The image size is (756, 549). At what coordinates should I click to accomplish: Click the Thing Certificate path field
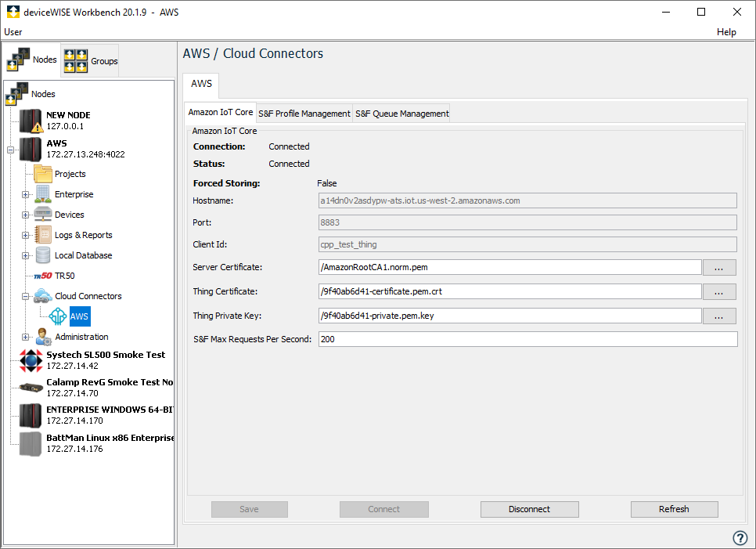[x=509, y=291]
